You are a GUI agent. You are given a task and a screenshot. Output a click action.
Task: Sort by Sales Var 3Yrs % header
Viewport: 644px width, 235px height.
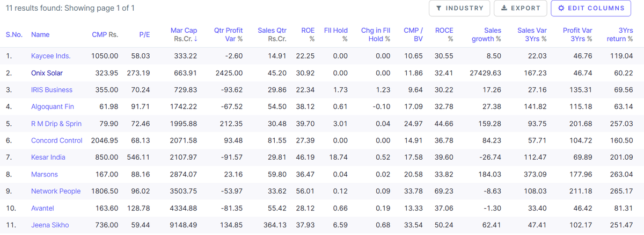[x=532, y=34]
